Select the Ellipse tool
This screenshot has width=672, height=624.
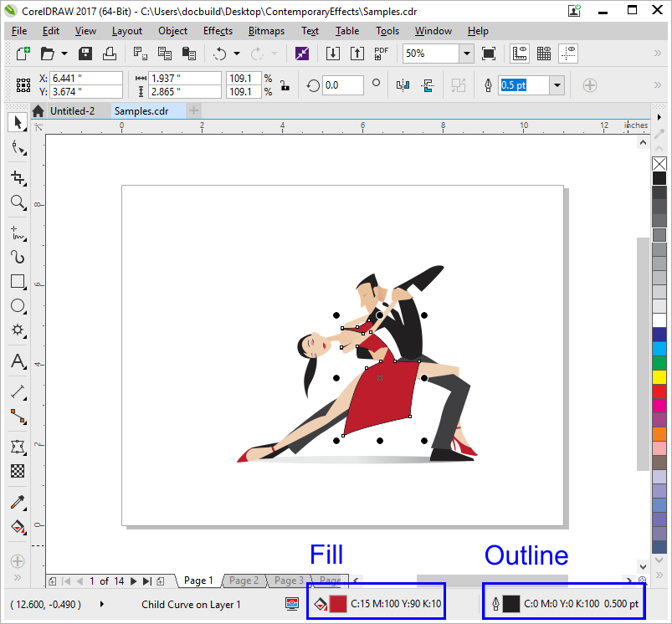pyautogui.click(x=18, y=306)
